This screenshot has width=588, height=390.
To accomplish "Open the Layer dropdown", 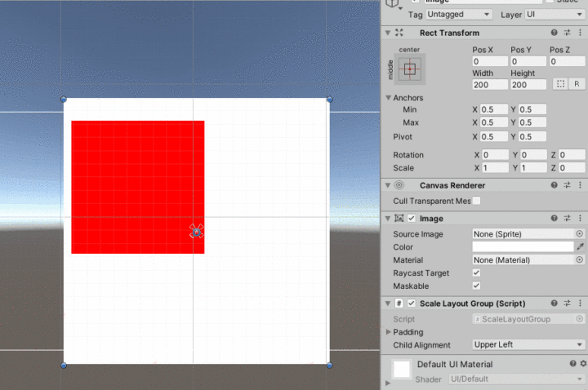I will [555, 14].
